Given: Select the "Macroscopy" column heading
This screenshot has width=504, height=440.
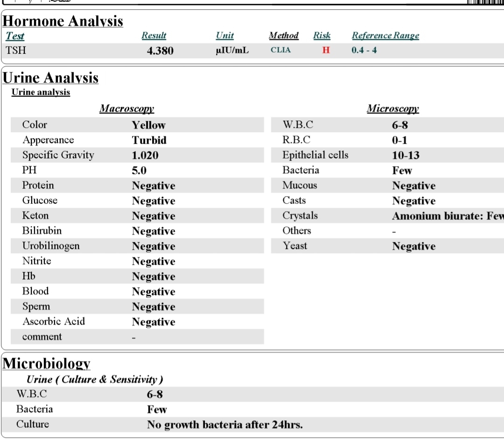Looking at the screenshot, I should pyautogui.click(x=126, y=109).
